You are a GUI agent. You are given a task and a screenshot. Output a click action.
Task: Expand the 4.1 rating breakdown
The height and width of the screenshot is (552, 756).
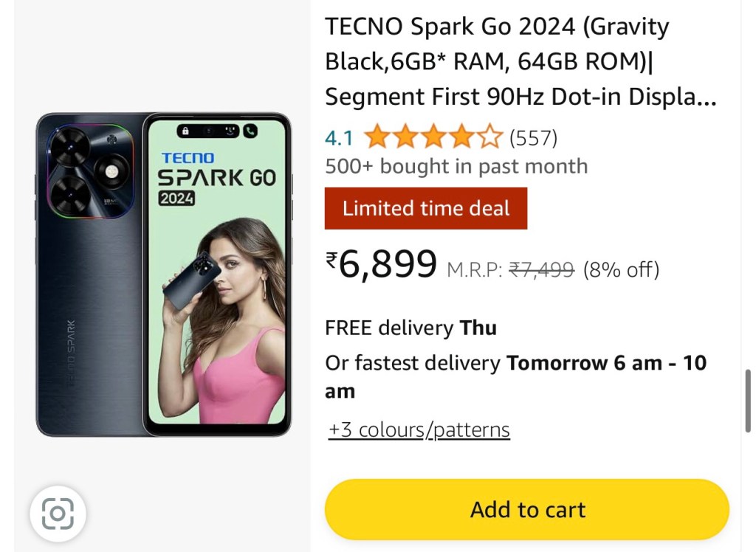[339, 138]
